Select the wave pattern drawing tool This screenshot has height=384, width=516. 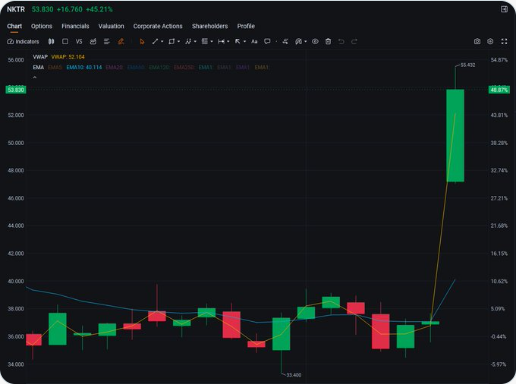pyautogui.click(x=188, y=41)
